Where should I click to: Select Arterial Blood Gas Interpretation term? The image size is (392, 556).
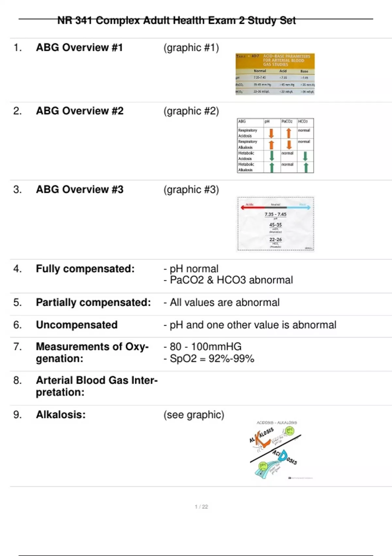tap(97, 386)
